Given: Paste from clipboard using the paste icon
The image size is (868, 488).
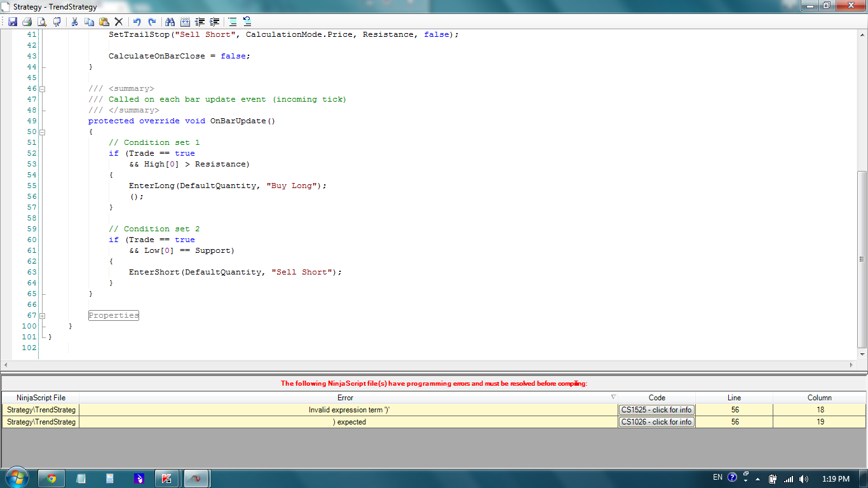Looking at the screenshot, I should [x=104, y=22].
